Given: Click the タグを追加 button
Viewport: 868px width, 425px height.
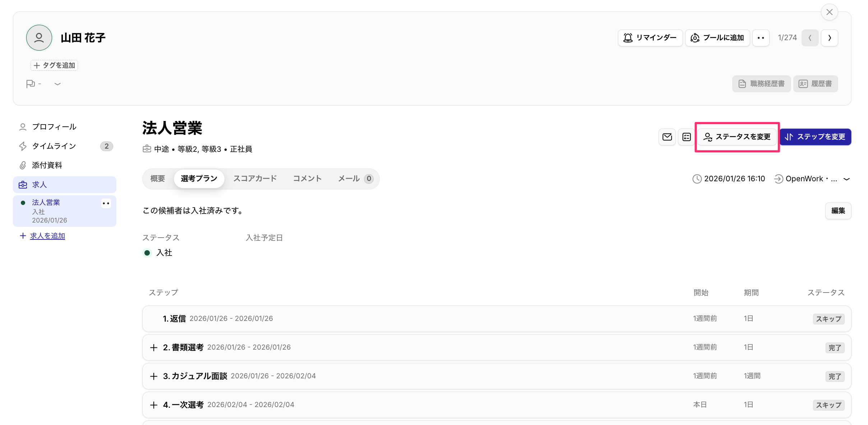Looking at the screenshot, I should pyautogui.click(x=54, y=65).
